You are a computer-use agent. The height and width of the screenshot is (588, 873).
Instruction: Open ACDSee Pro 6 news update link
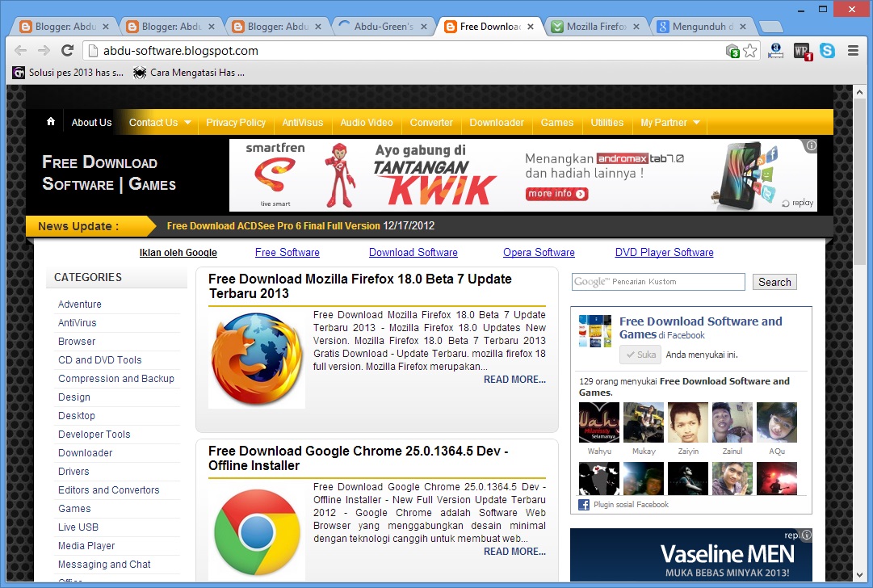pos(274,225)
